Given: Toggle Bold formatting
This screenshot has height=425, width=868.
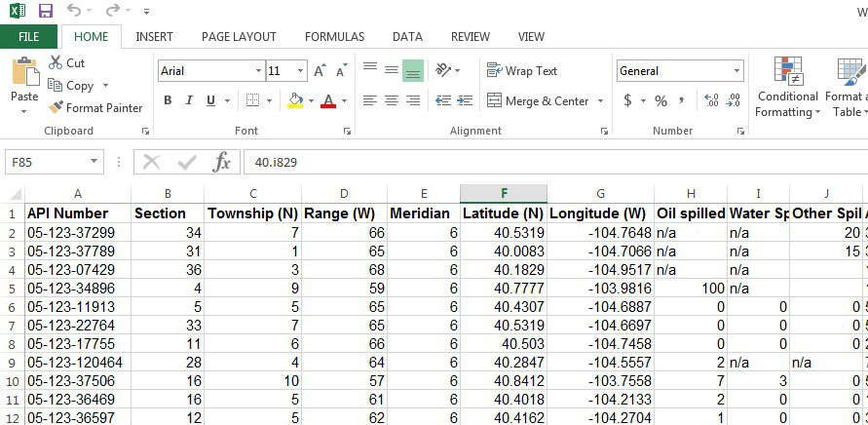Looking at the screenshot, I should tap(168, 100).
